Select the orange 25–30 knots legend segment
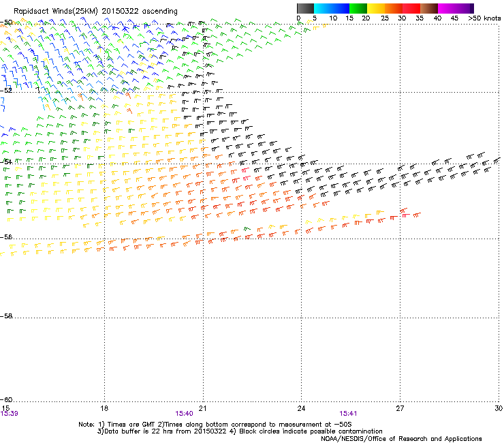 394,8
